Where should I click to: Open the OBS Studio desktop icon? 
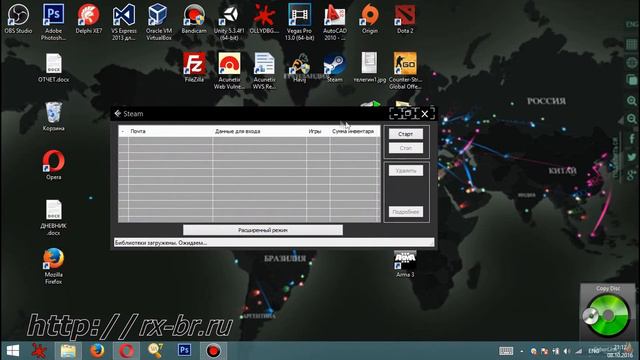18,18
